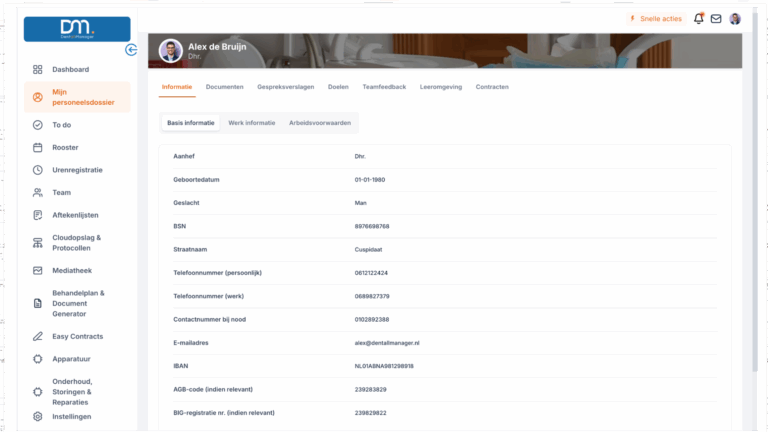Open messages with the envelope icon

[716, 19]
